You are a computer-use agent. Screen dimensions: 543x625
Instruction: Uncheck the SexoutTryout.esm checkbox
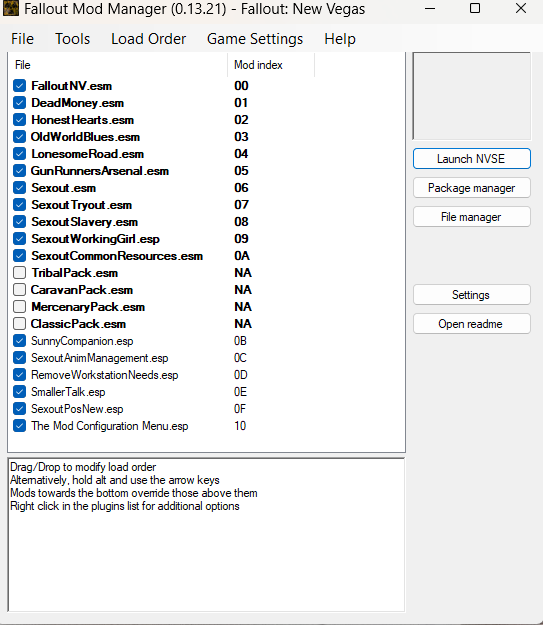point(20,205)
